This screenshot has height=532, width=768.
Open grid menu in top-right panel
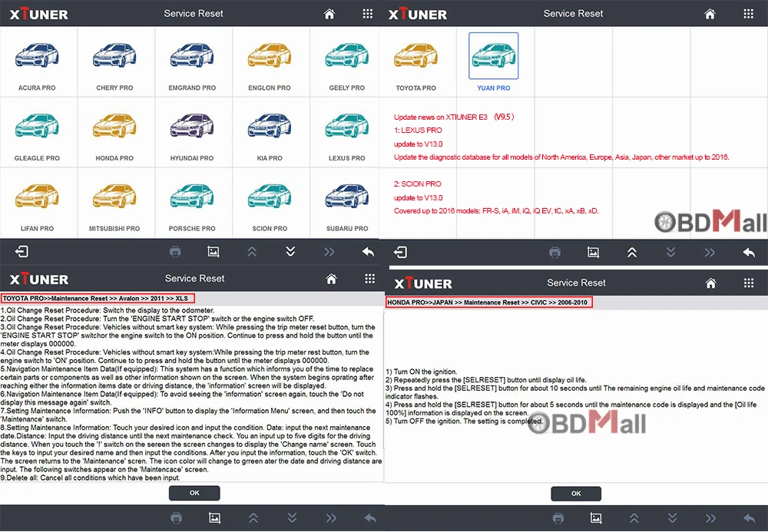pos(748,14)
